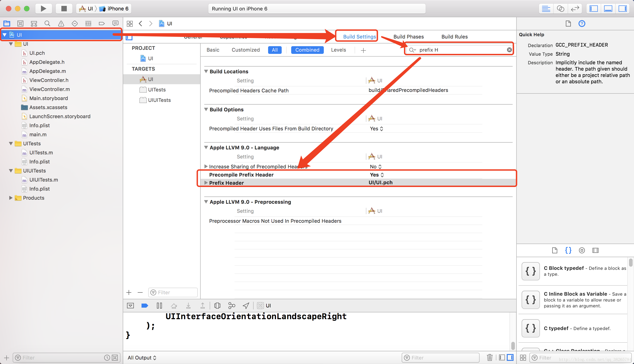
Task: Toggle the Utilities panel visibility
Action: click(x=622, y=9)
